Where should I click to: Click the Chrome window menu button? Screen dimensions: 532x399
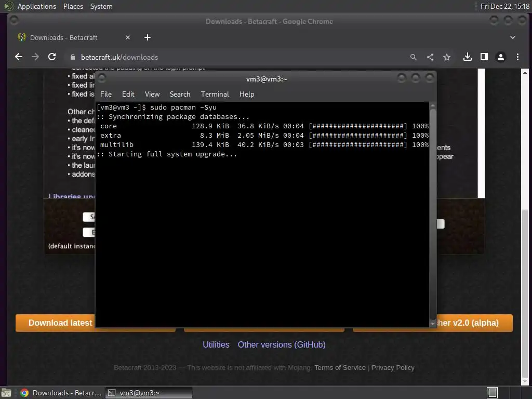point(14,21)
